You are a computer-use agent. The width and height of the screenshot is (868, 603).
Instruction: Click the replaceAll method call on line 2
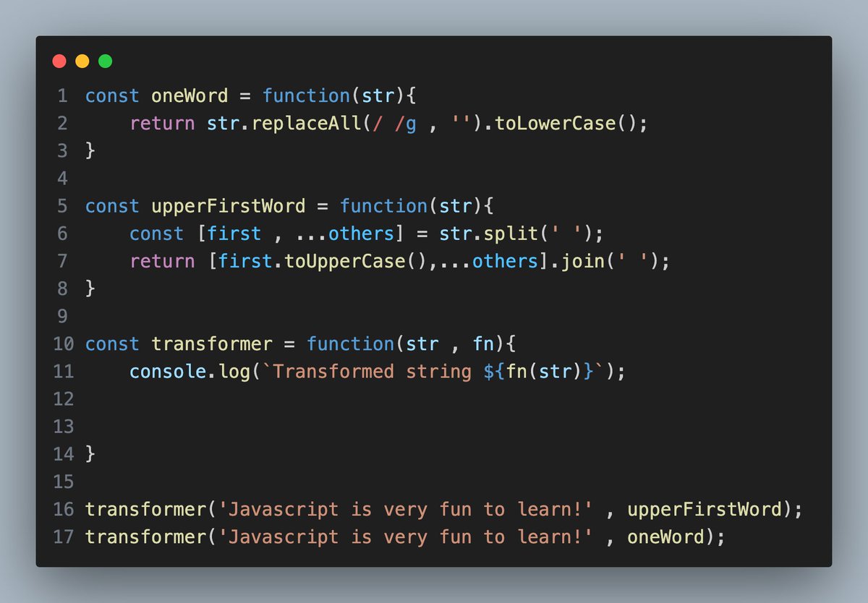(x=307, y=123)
